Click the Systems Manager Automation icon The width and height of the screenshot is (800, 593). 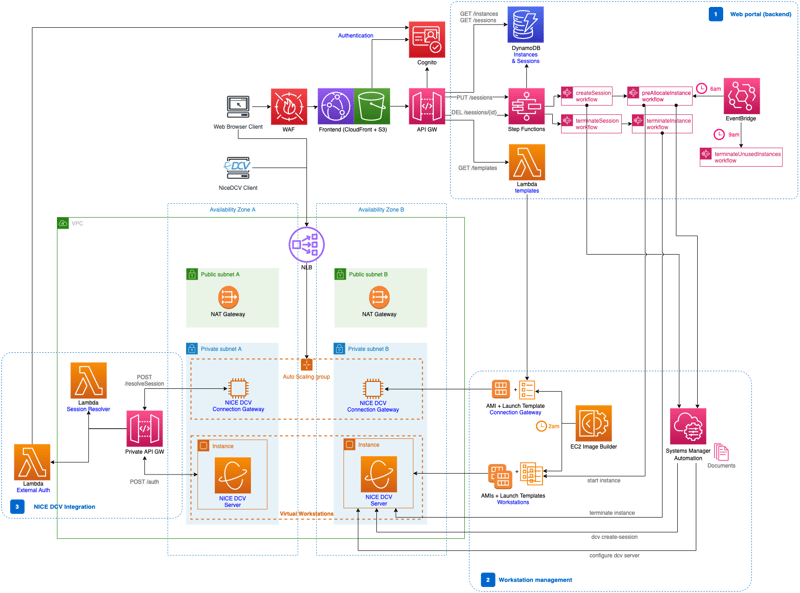click(x=688, y=426)
